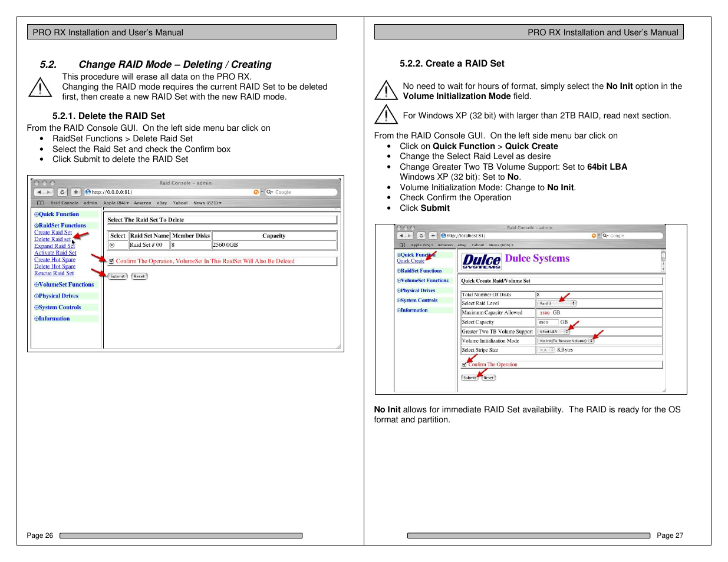The image size is (728, 562).
Task: Click the globe site icon beside http://localhost:81/
Action: point(443,236)
